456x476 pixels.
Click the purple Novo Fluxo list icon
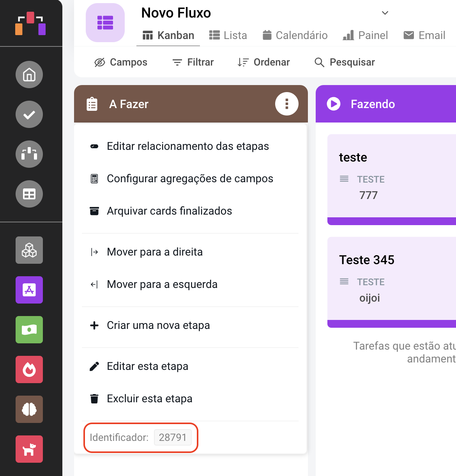click(x=105, y=23)
